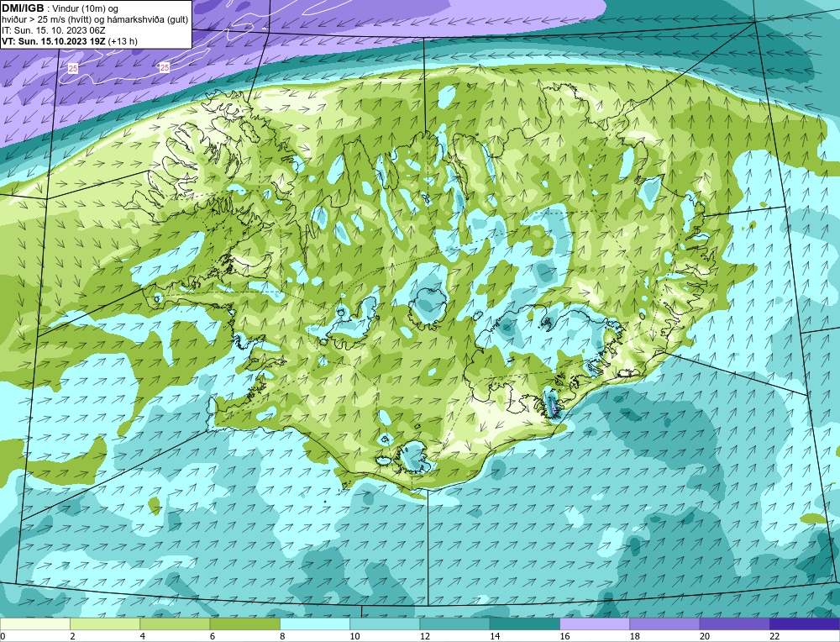Click the dark indigo above-22 m/s legend swatch
This screenshot has width=840, height=642.
804,624
